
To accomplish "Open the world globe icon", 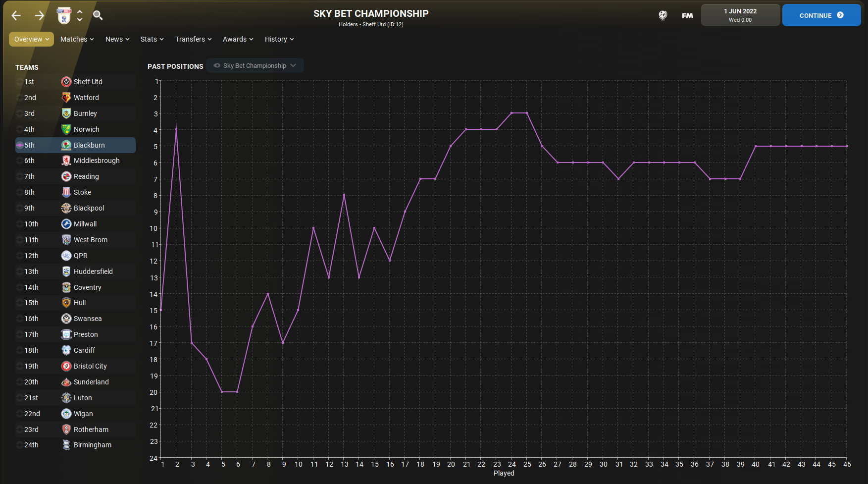I will click(x=663, y=15).
